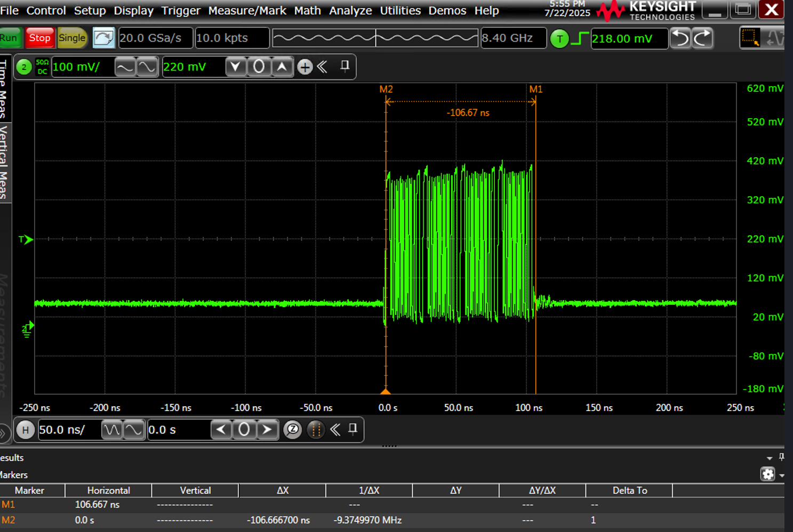Pin the horizontal controls bar
Screen dimensions: 793x532
(352, 430)
